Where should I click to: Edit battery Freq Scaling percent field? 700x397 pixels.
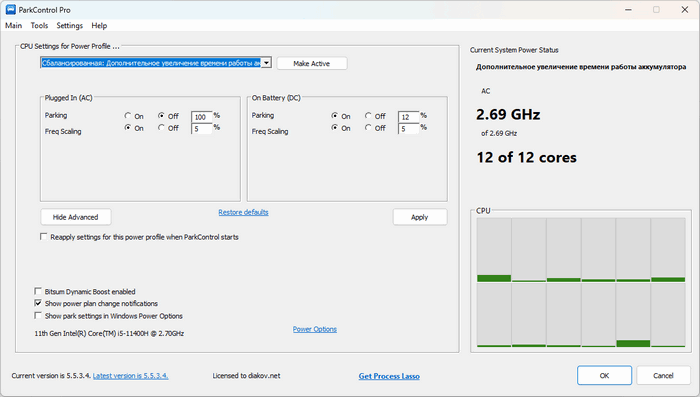coord(408,129)
